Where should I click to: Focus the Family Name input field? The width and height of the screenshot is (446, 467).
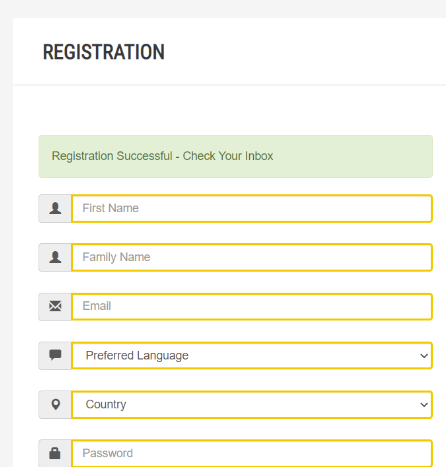pos(252,257)
